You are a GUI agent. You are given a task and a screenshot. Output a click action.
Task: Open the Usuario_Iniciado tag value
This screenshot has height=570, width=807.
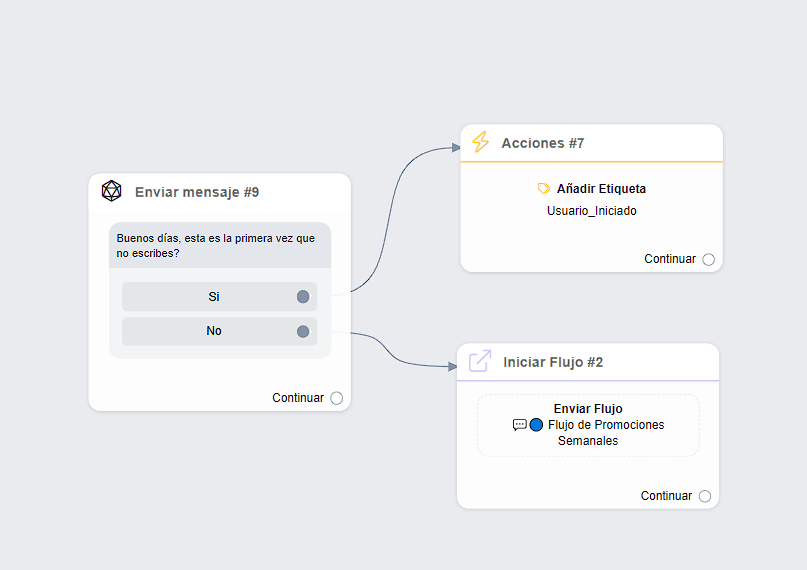point(591,211)
